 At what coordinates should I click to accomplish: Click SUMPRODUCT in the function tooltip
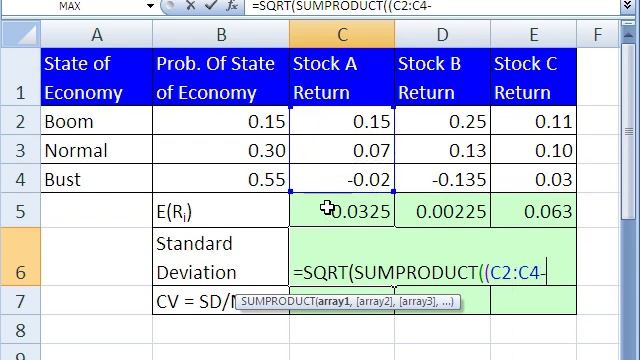(x=278, y=302)
